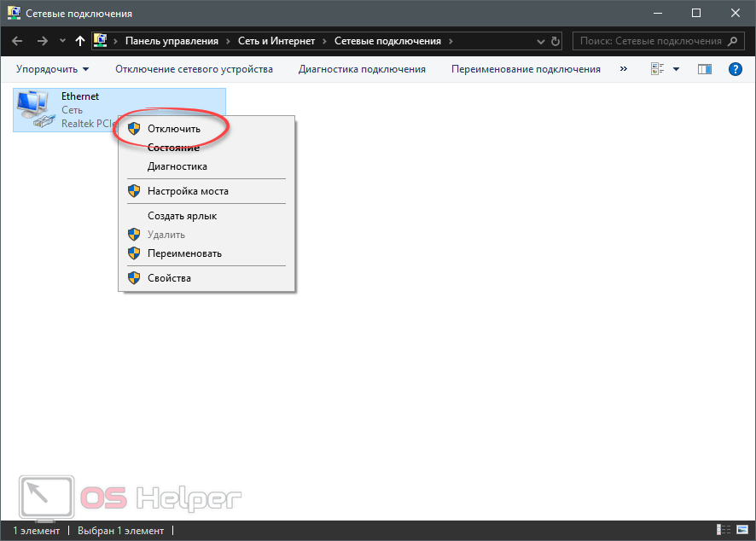The image size is (756, 541).
Task: Focus the Поиск: Сетевые подключения search field
Action: pos(657,41)
